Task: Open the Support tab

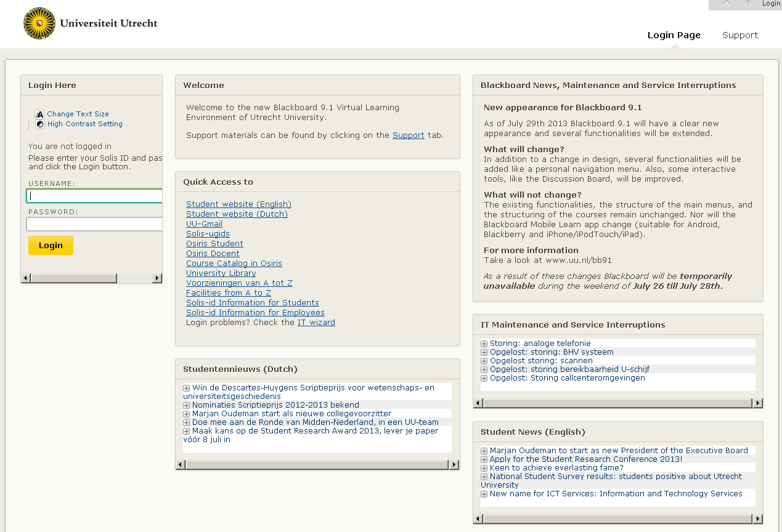Action: (x=740, y=35)
